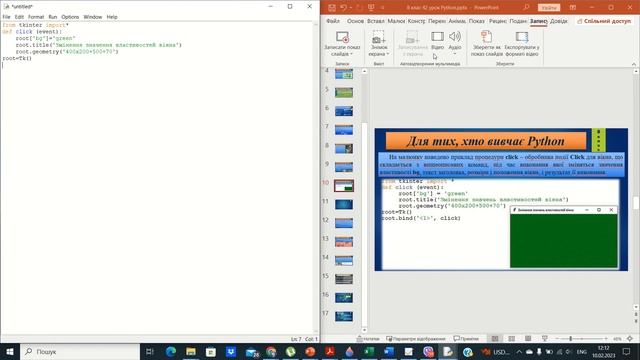
Task: Switch to the Довідка ribbon tab
Action: coord(559,21)
